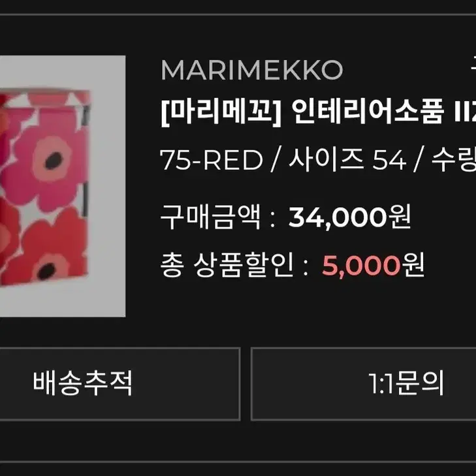Open the Marimekko floral product thumbnail

pyautogui.click(x=62, y=186)
